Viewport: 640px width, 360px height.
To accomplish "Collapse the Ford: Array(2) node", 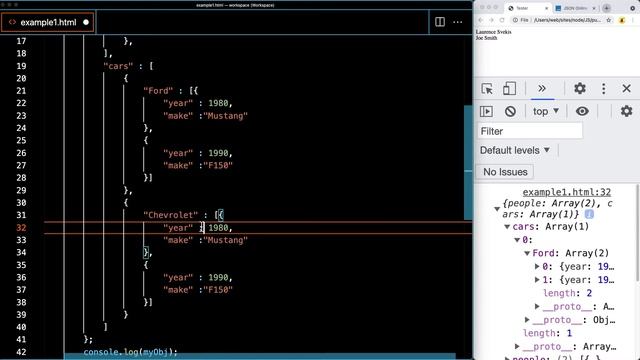I will (x=527, y=253).
